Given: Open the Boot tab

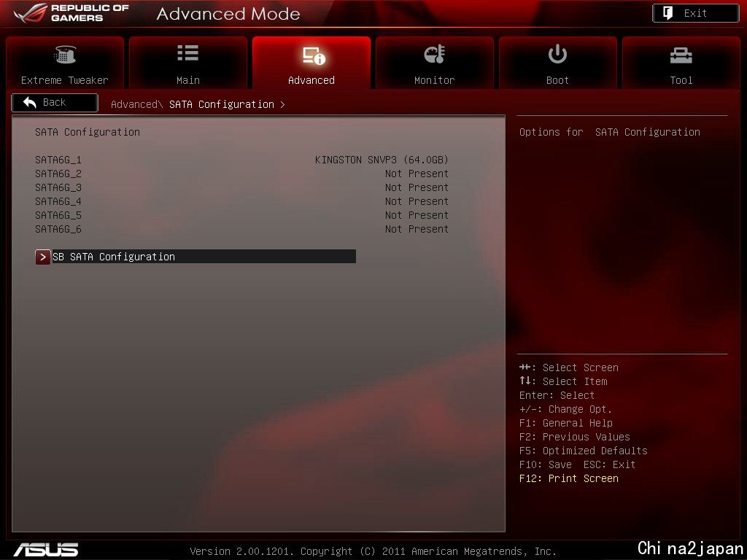Looking at the screenshot, I should coord(557,63).
